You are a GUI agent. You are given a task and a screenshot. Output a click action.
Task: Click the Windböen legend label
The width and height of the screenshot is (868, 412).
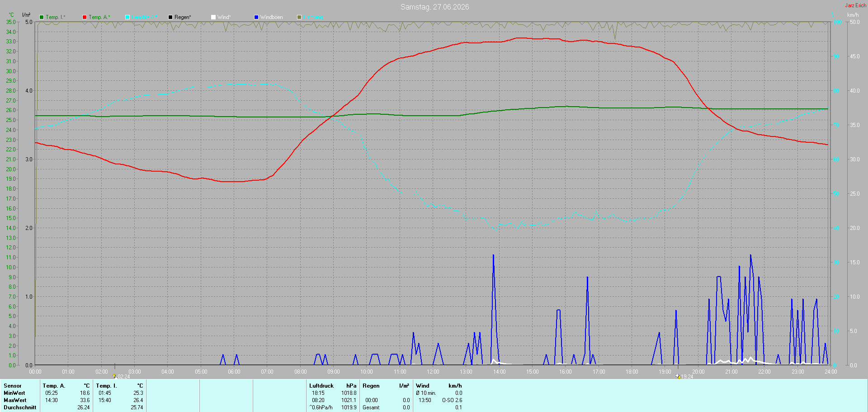(271, 17)
